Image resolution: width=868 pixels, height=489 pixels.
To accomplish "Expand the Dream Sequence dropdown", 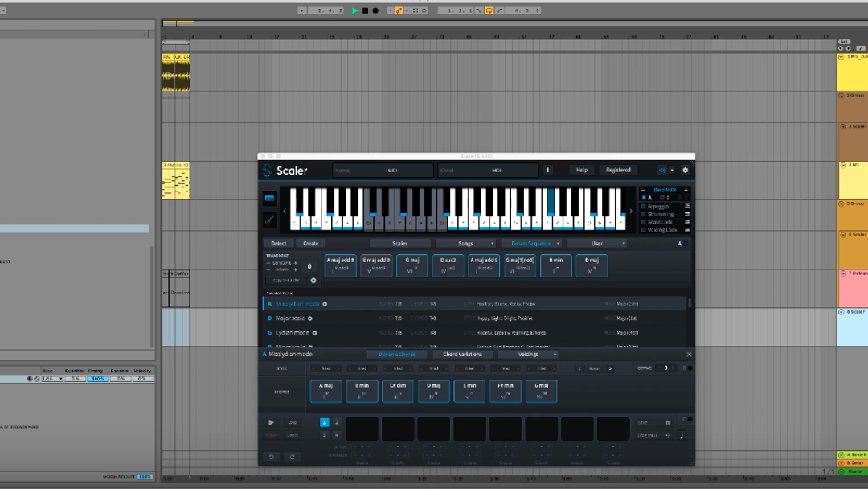I will (531, 243).
